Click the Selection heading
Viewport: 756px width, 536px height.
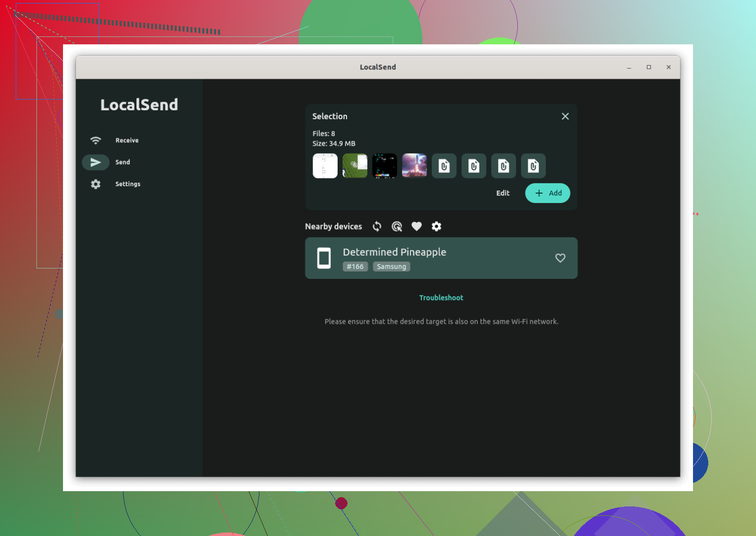click(x=330, y=116)
